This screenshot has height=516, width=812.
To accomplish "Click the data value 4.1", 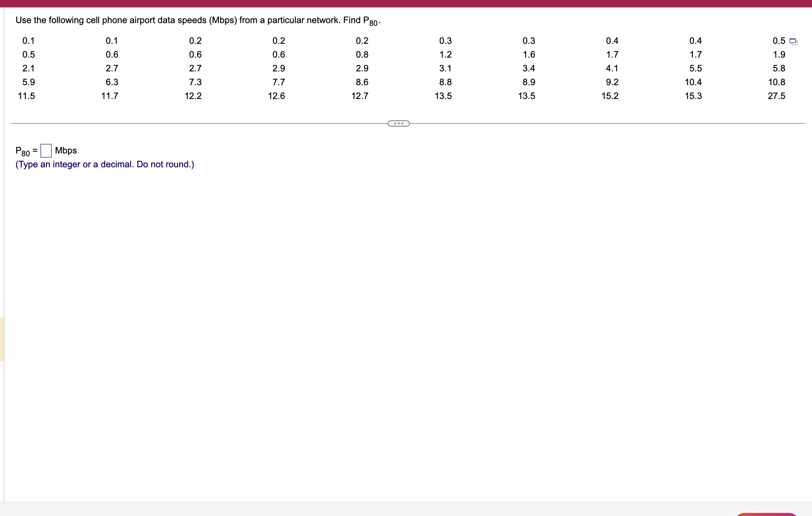I will point(612,68).
